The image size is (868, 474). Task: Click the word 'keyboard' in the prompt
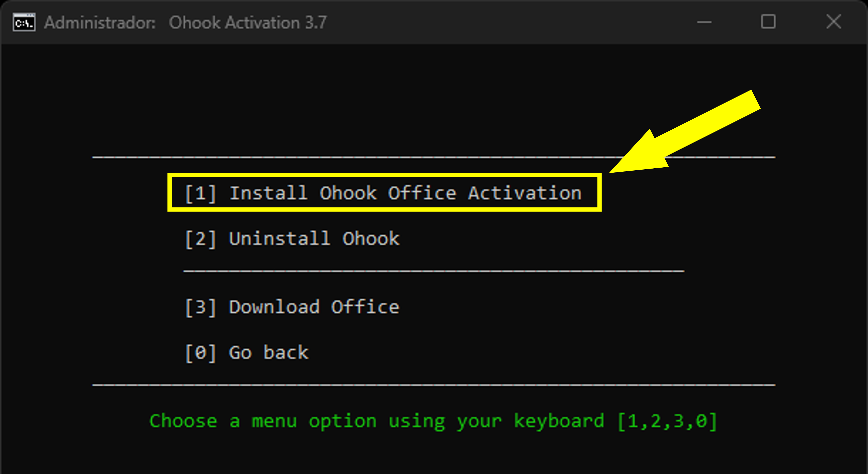point(559,421)
